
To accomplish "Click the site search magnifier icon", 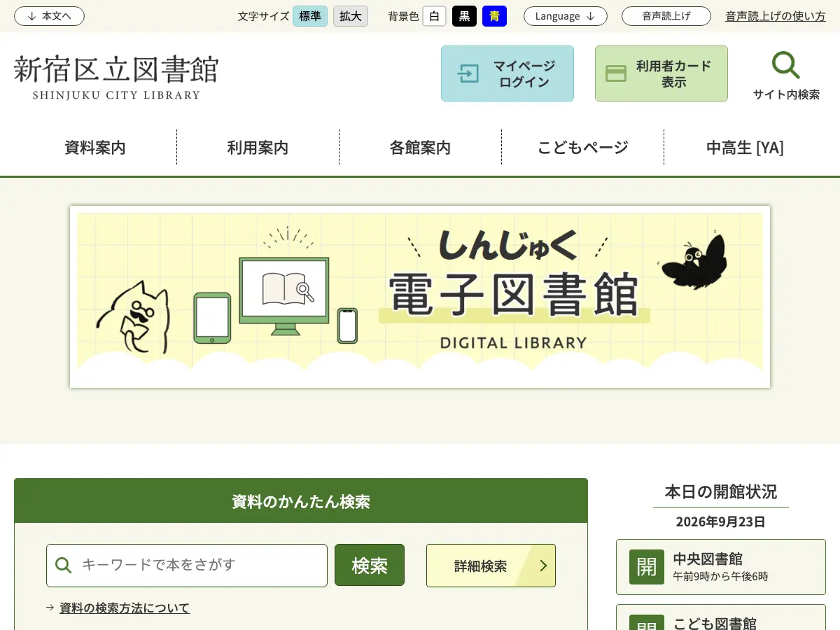I will click(785, 65).
